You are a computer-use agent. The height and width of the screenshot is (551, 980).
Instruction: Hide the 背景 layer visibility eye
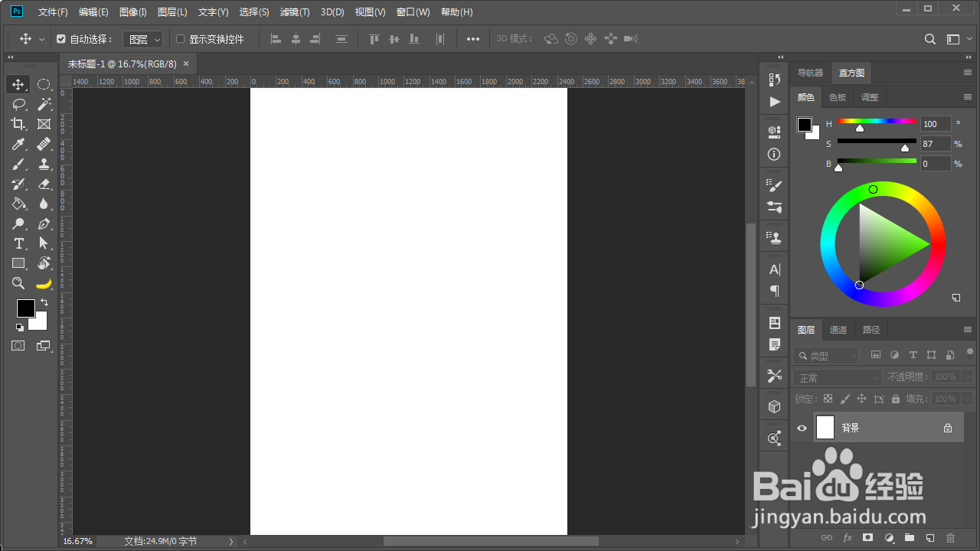coord(802,428)
